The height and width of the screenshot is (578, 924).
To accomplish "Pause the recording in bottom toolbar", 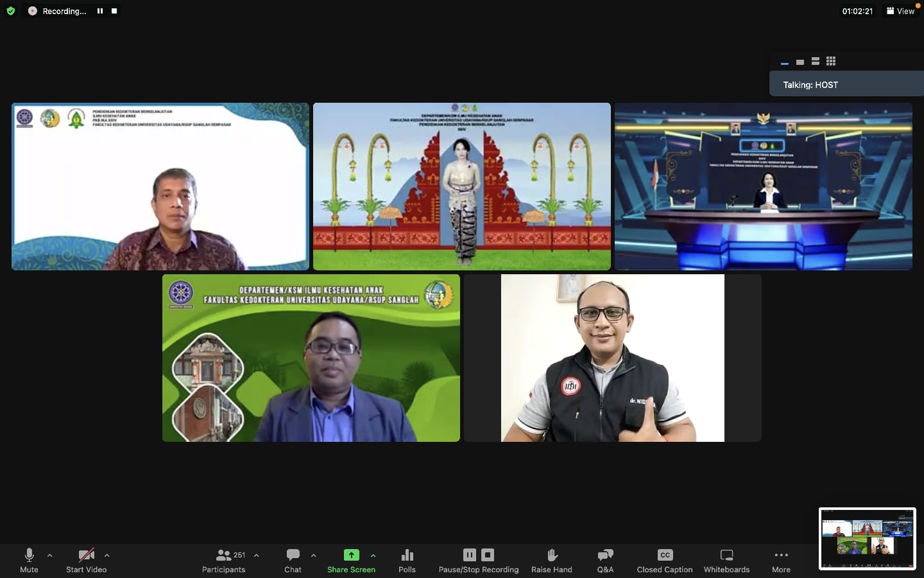I will [470, 555].
